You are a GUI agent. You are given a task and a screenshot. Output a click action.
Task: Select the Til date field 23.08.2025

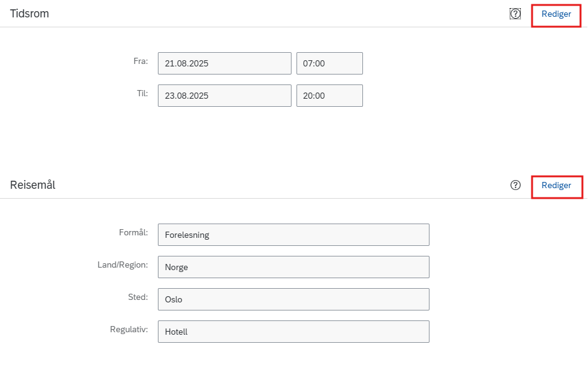coord(224,96)
